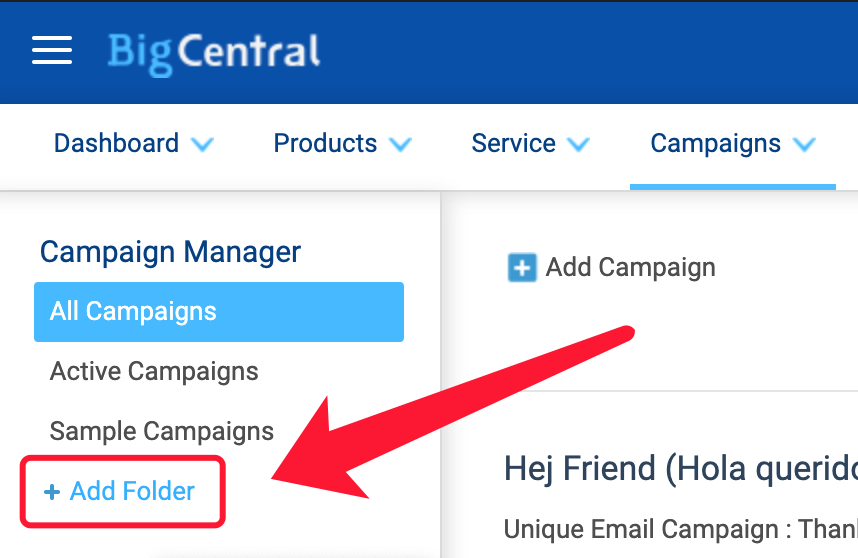Open the Hej Friend campaign title
858x558 pixels.
pos(681,469)
